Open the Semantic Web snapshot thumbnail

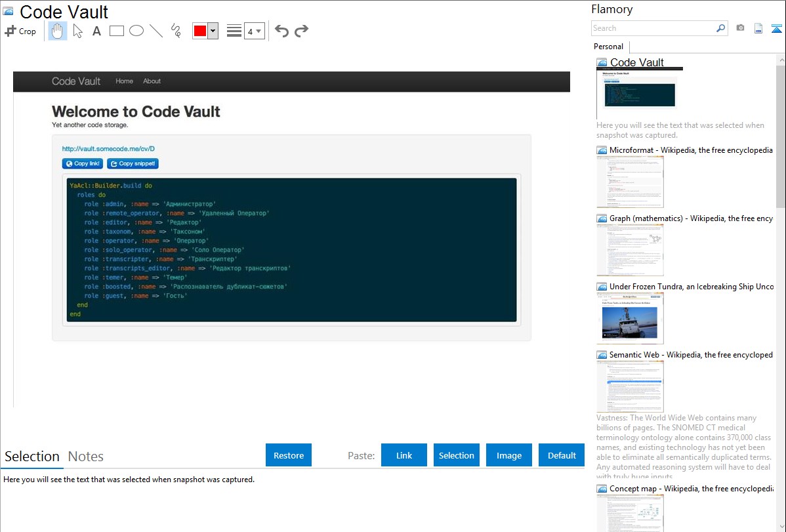[x=630, y=386]
